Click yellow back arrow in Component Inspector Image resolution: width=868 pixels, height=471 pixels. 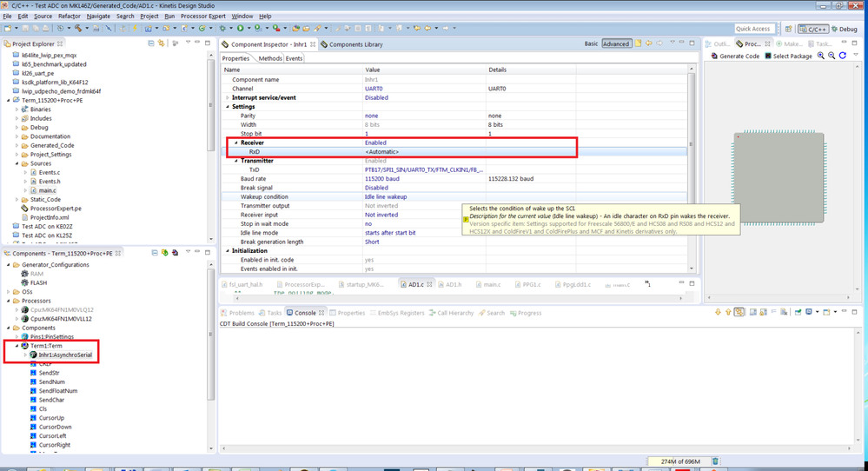(649, 43)
